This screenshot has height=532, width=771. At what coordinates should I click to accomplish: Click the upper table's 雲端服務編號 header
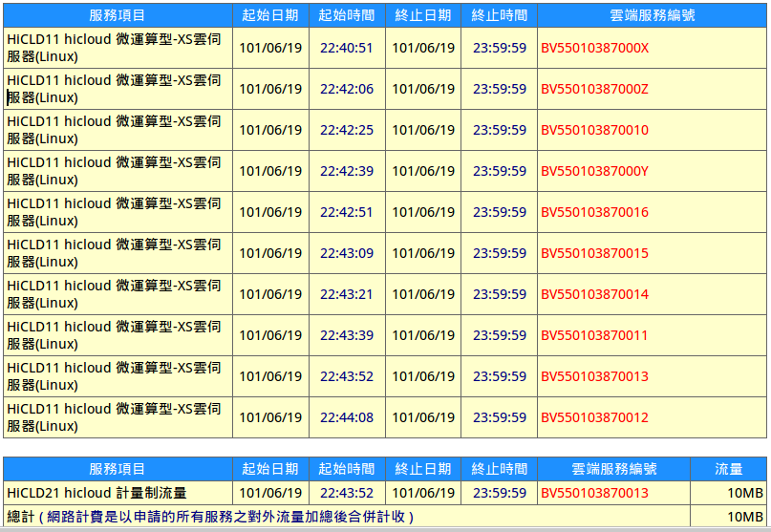tap(652, 15)
